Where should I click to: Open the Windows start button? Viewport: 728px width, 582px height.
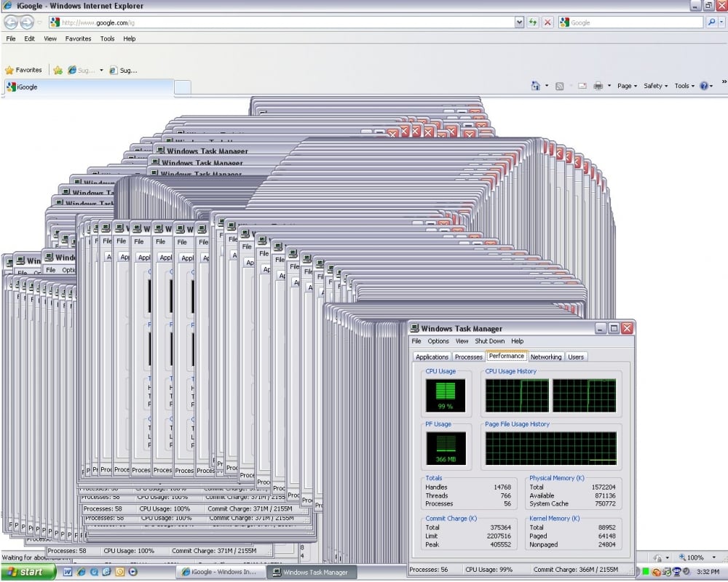[x=28, y=573]
